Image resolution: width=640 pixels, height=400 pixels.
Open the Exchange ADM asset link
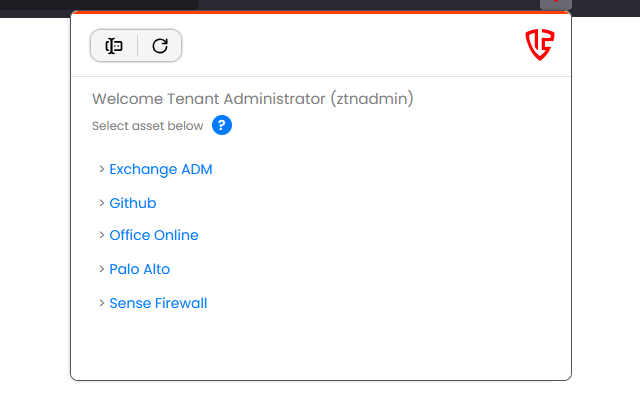pos(161,169)
